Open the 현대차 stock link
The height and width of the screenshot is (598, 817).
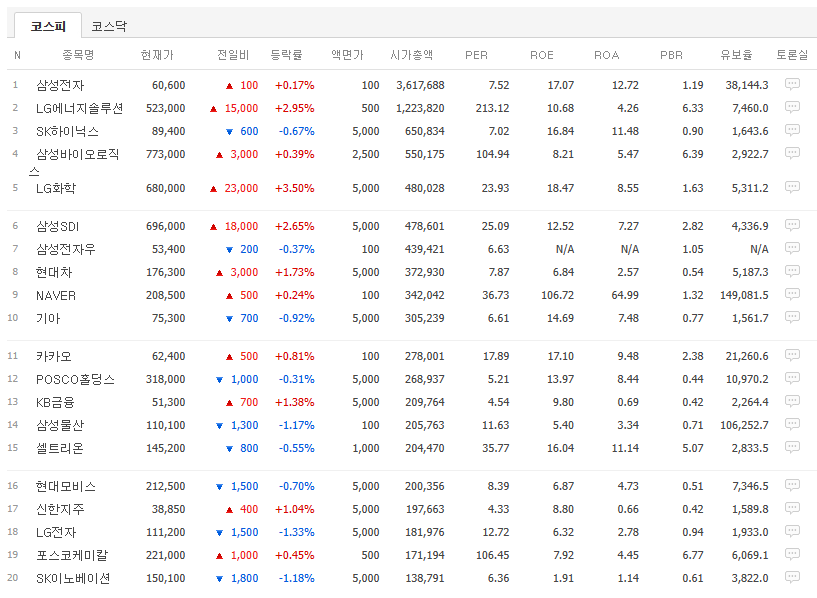(x=54, y=272)
